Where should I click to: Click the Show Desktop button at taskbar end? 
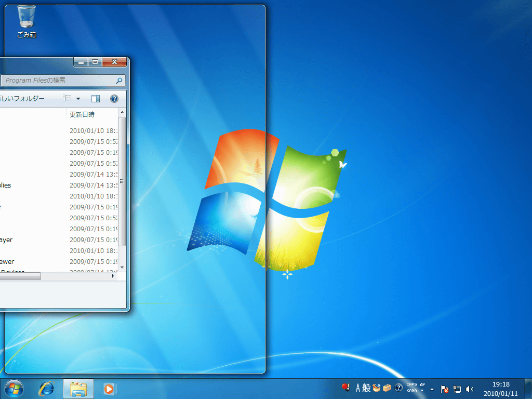(528, 389)
